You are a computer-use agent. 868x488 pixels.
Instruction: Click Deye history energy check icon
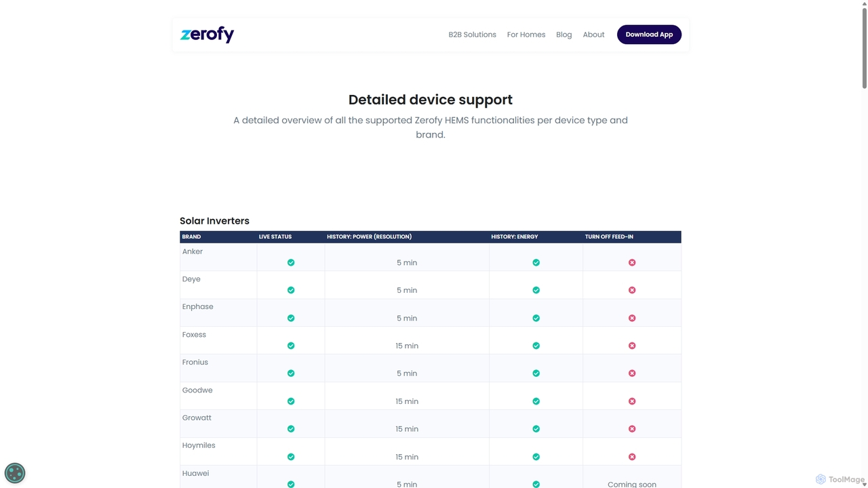coord(536,290)
